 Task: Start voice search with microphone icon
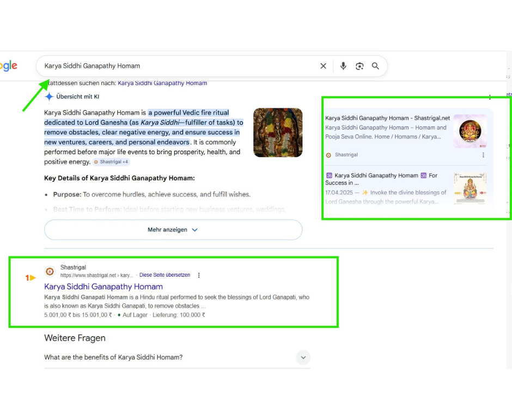[343, 66]
